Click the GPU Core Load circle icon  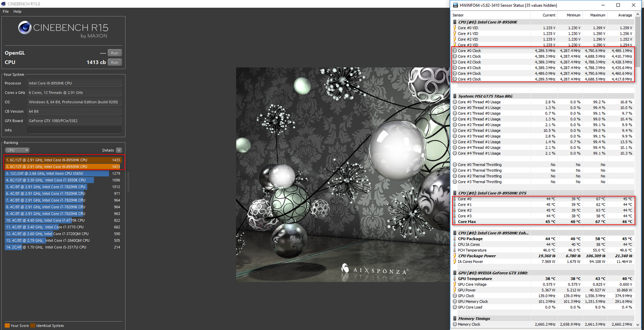point(455,307)
